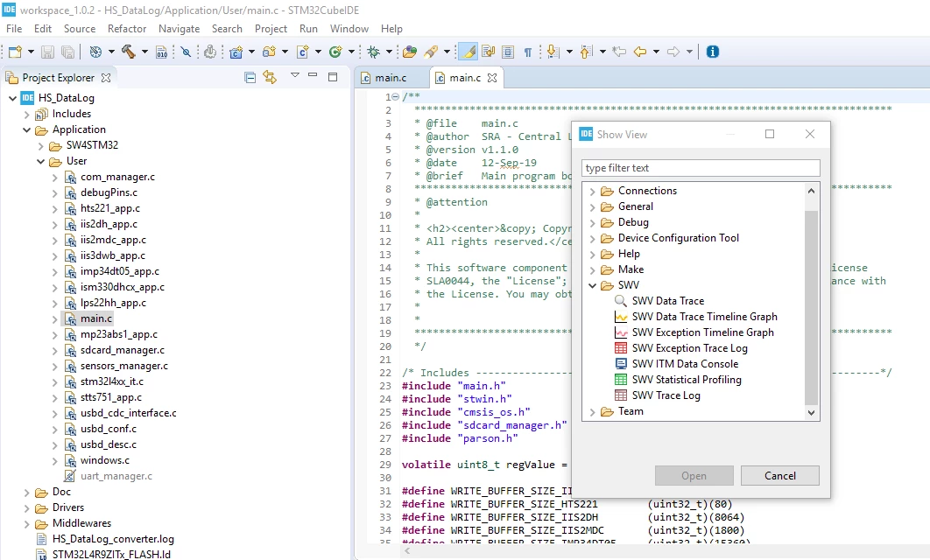Open the Project menu
The height and width of the screenshot is (560, 930).
point(271,29)
